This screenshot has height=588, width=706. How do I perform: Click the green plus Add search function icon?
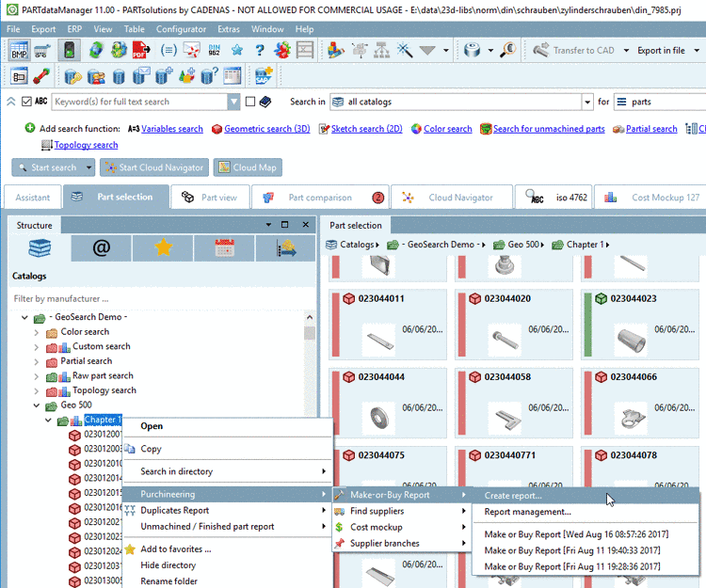pos(30,128)
